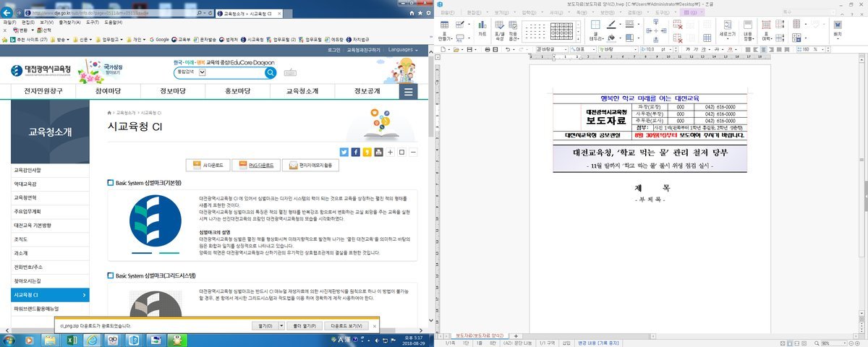Click the chart (차트) icon in Hangul ribbon
This screenshot has width=868, height=347.
pos(482,29)
